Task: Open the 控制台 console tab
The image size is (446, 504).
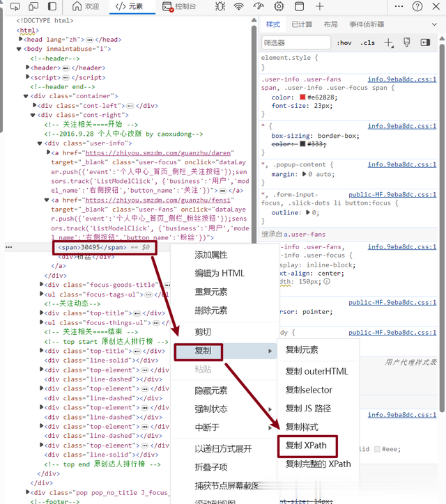Action: tap(179, 6)
